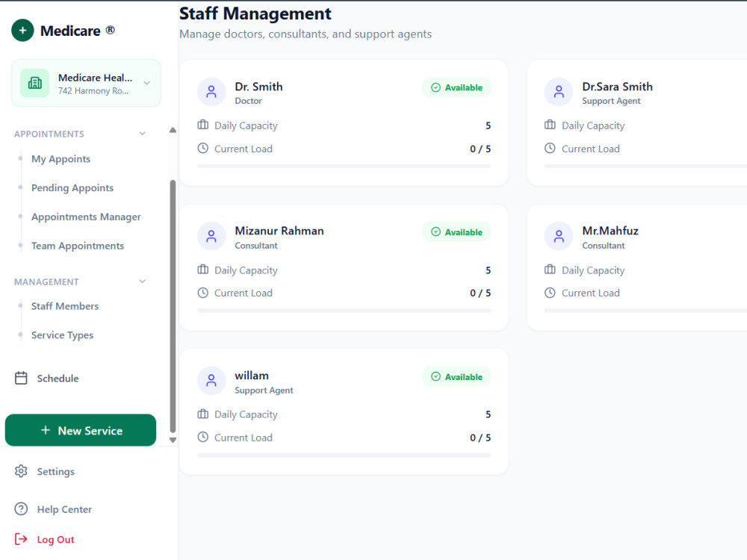
Task: Click Dr. Smith's avatar icon
Action: (x=211, y=92)
